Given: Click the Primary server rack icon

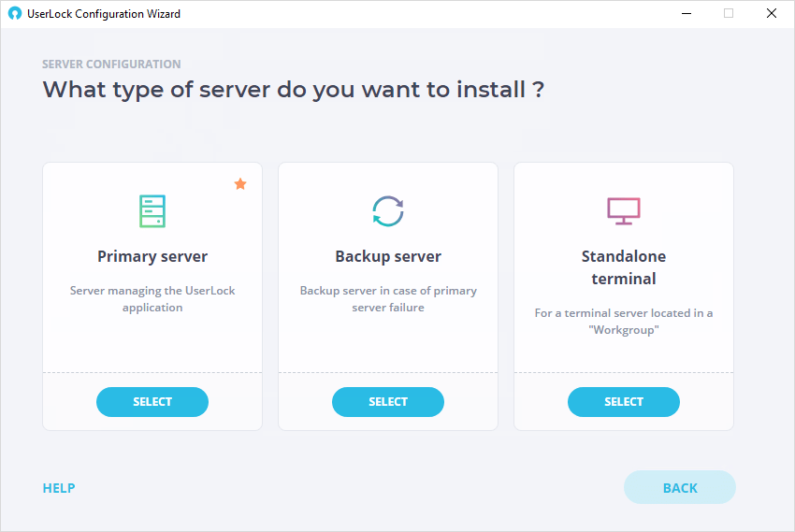Looking at the screenshot, I should (152, 211).
